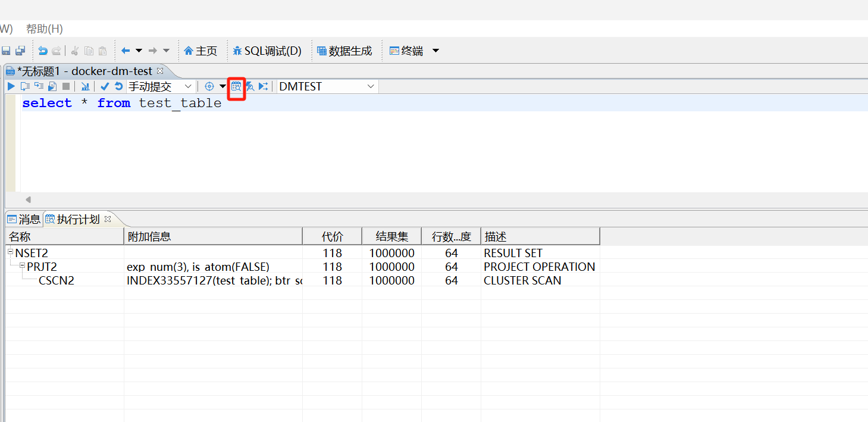Open 数据生成 data generation tool

point(344,51)
